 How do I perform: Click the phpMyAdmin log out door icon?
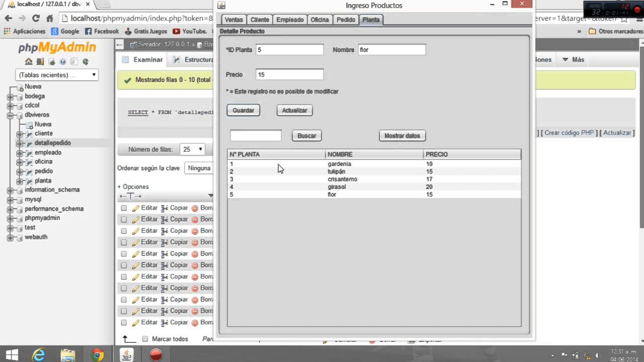(40, 62)
